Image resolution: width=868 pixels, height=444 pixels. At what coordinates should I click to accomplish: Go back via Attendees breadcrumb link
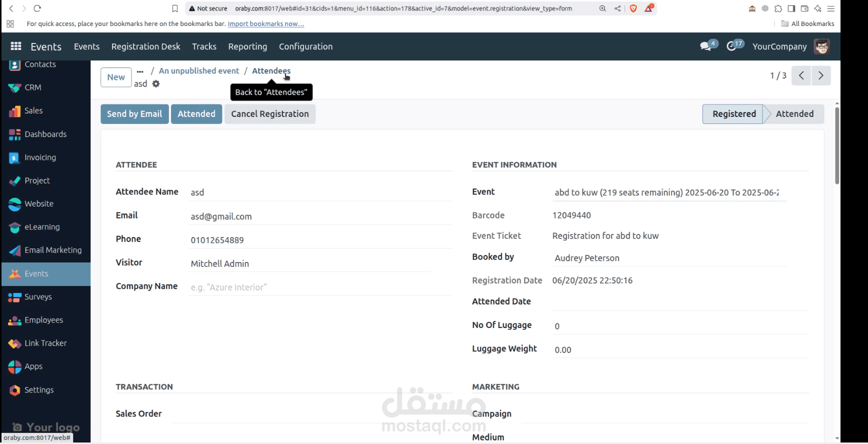[271, 71]
